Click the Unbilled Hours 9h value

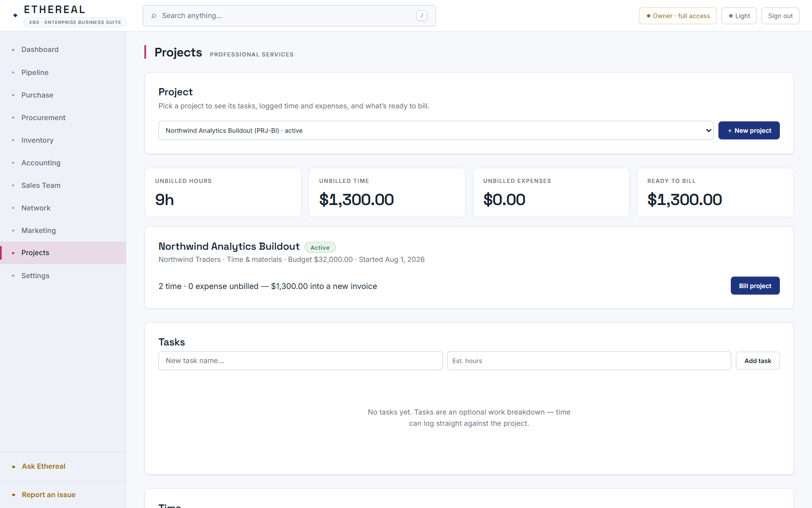[x=165, y=200]
